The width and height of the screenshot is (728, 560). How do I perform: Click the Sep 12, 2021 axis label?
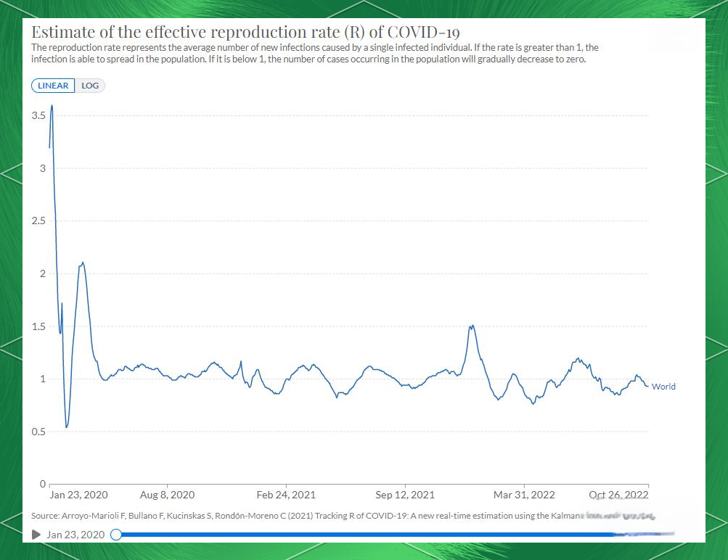[x=405, y=495]
